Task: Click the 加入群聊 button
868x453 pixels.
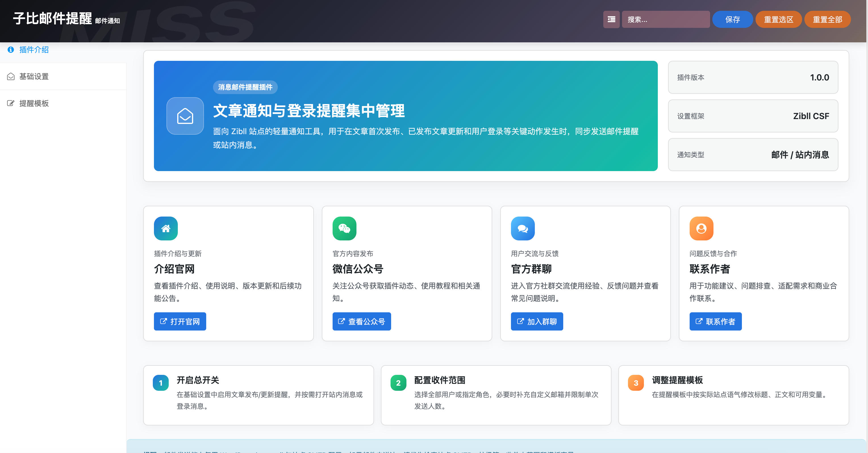Action: pyautogui.click(x=537, y=321)
